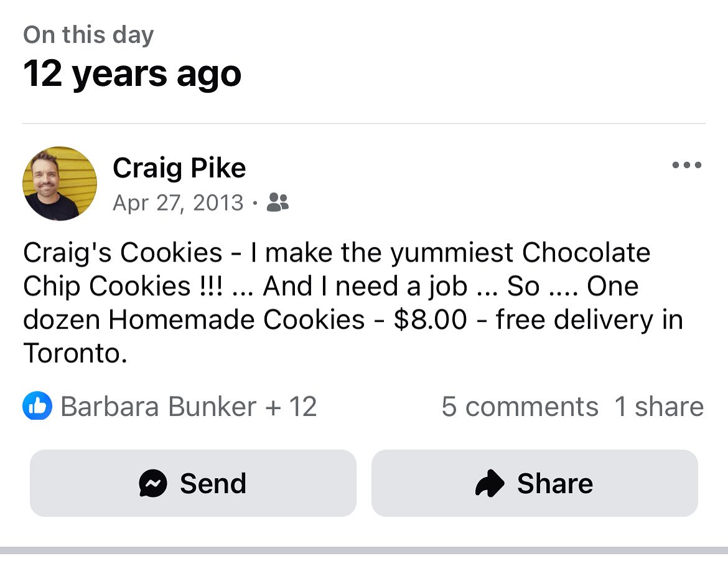Click the word "Toronto." in the post
728x571 pixels.
pyautogui.click(x=75, y=354)
